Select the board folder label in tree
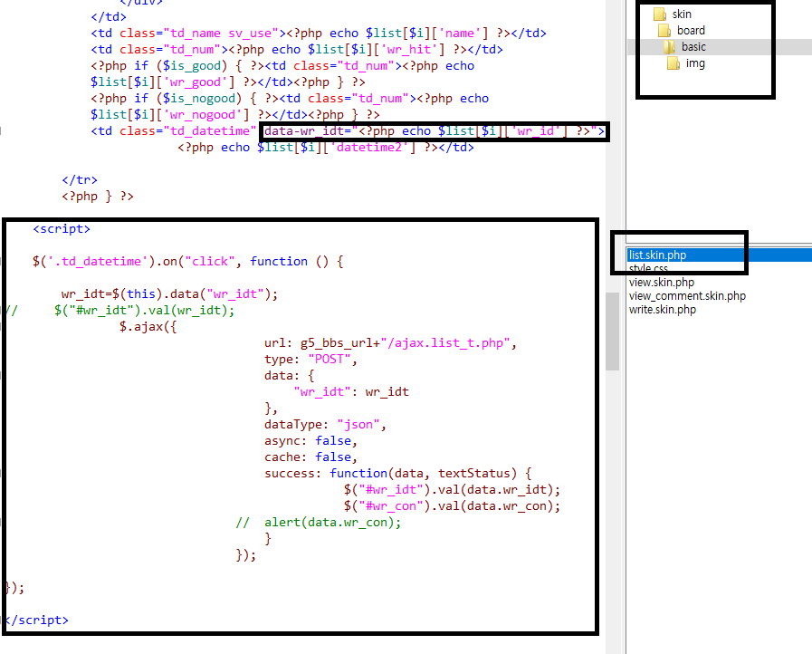Image resolution: width=812 pixels, height=654 pixels. tap(691, 31)
